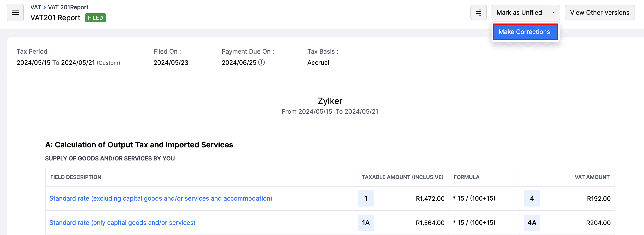Viewport: 644px width, 235px height.
Task: Click field number 1 box
Action: tap(365, 198)
